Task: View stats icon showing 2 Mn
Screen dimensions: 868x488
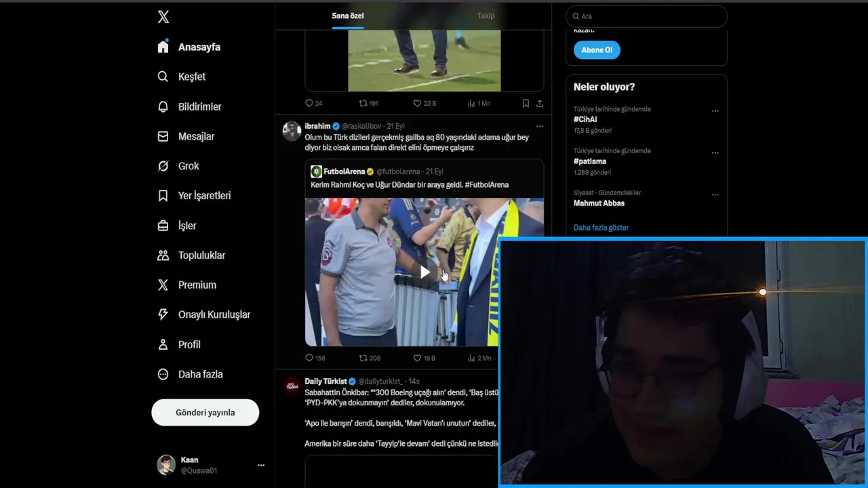Action: click(471, 358)
